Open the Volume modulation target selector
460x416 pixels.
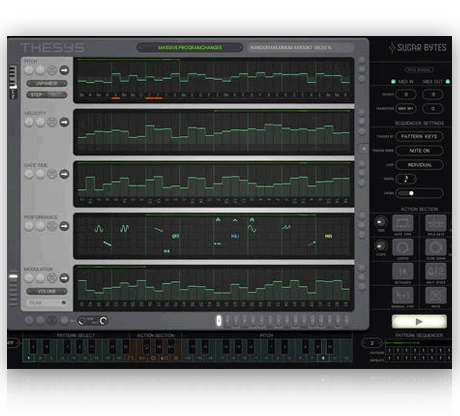tap(47, 291)
